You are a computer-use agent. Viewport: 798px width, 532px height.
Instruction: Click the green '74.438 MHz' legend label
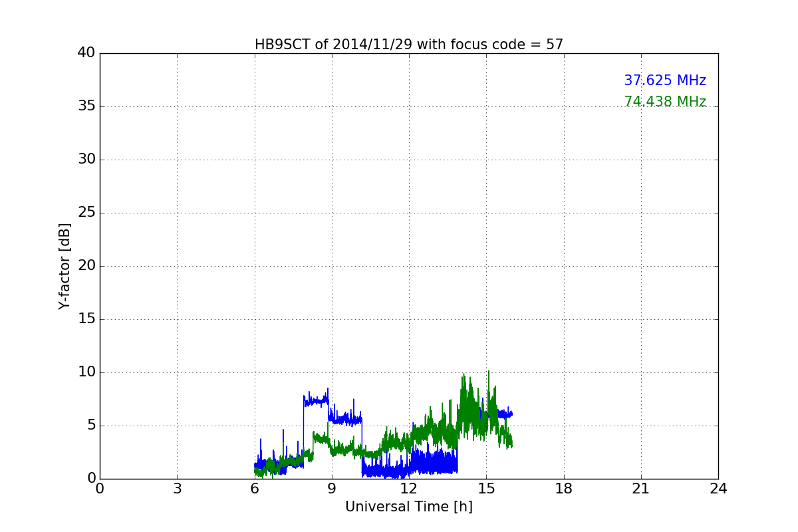[x=665, y=102]
